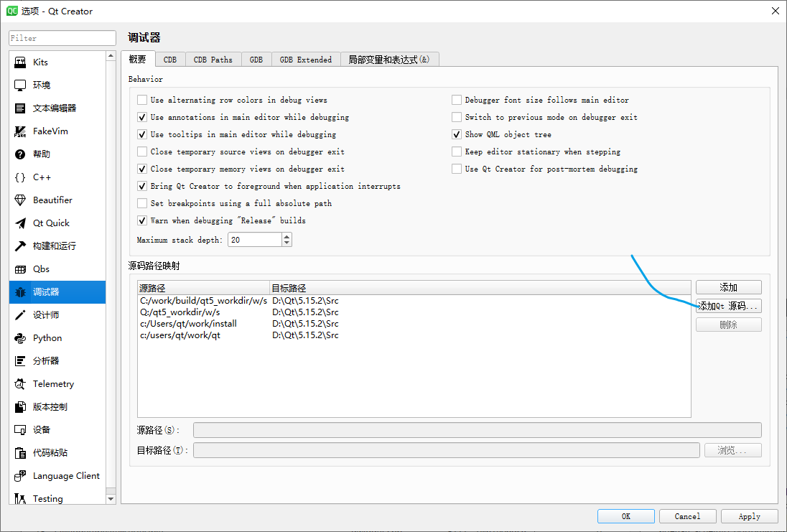The height and width of the screenshot is (532, 787).
Task: Select the Qbs category icon
Action: [x=20, y=269]
